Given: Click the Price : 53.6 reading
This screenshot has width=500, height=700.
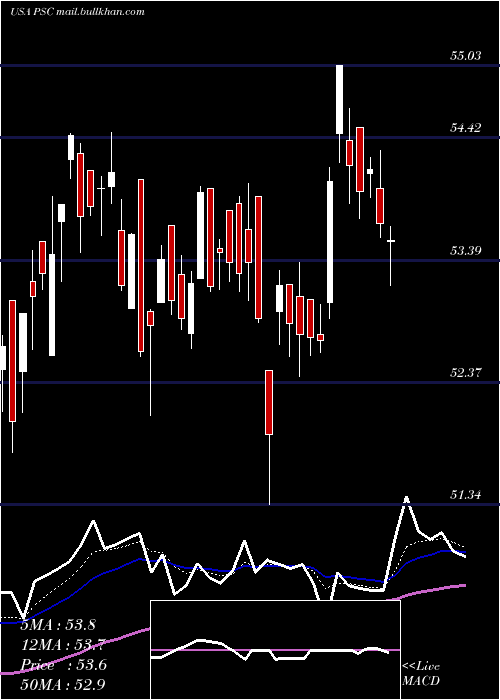Looking at the screenshot, I should (x=64, y=665).
